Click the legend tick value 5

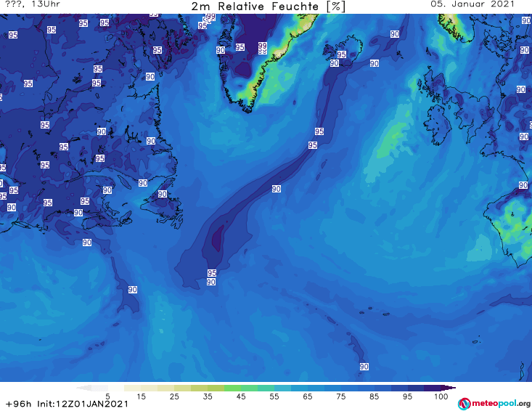coord(107,396)
